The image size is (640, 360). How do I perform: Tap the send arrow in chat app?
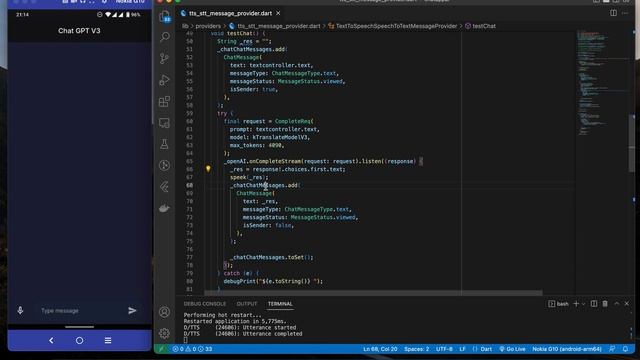(x=132, y=311)
